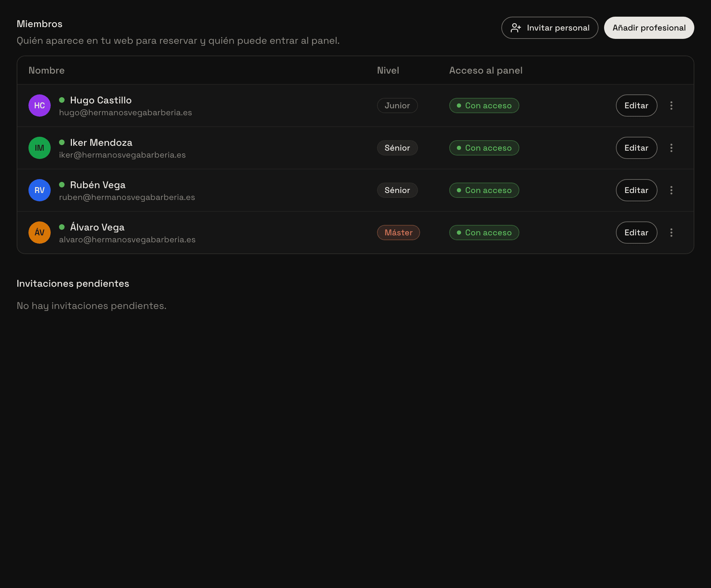The height and width of the screenshot is (588, 711).
Task: Click the Junior level badge
Action: [397, 106]
